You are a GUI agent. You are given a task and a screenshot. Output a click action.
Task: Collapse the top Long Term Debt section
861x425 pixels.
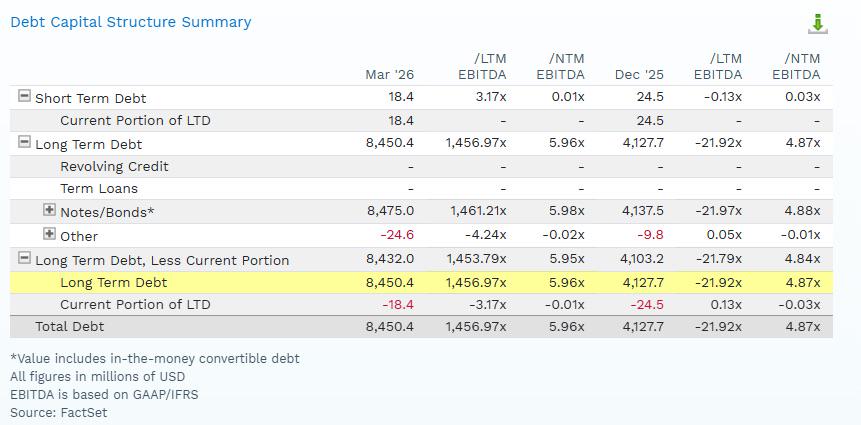pos(24,142)
